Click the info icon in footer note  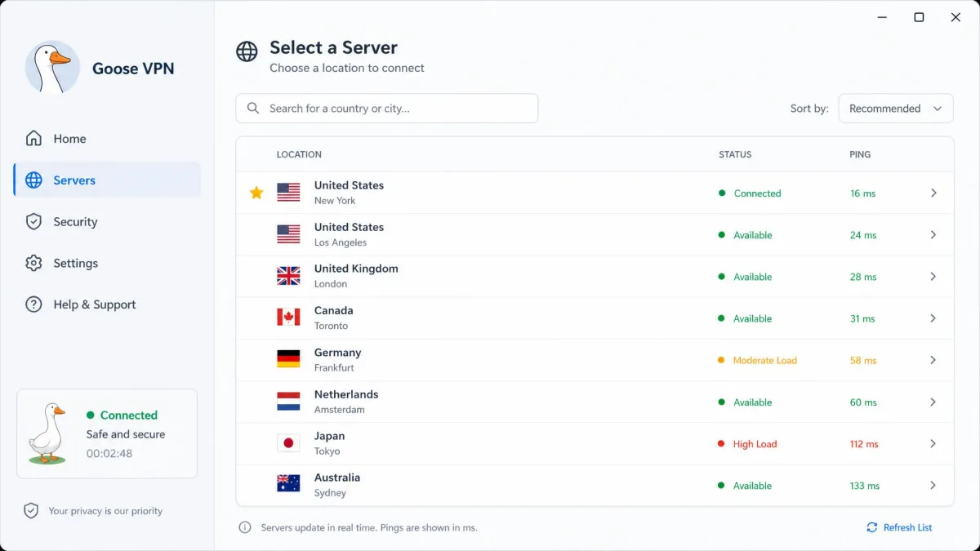pos(245,527)
